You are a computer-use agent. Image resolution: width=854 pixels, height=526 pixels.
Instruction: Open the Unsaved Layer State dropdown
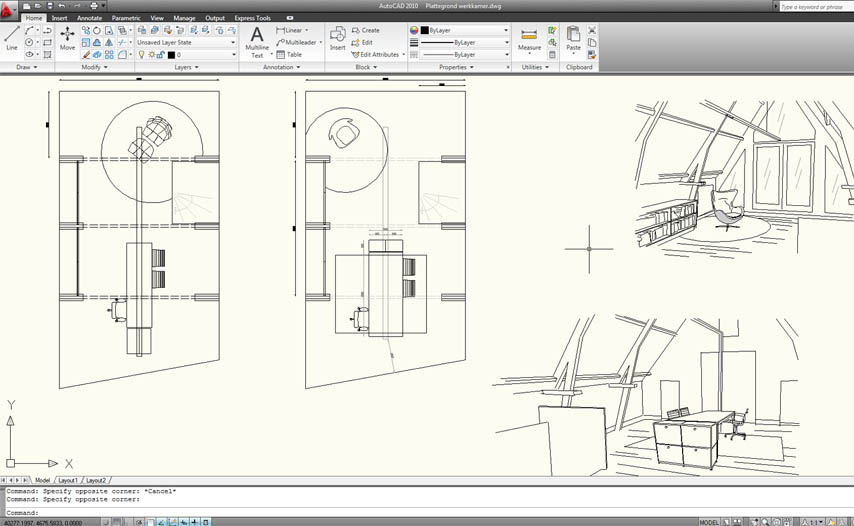[x=186, y=43]
